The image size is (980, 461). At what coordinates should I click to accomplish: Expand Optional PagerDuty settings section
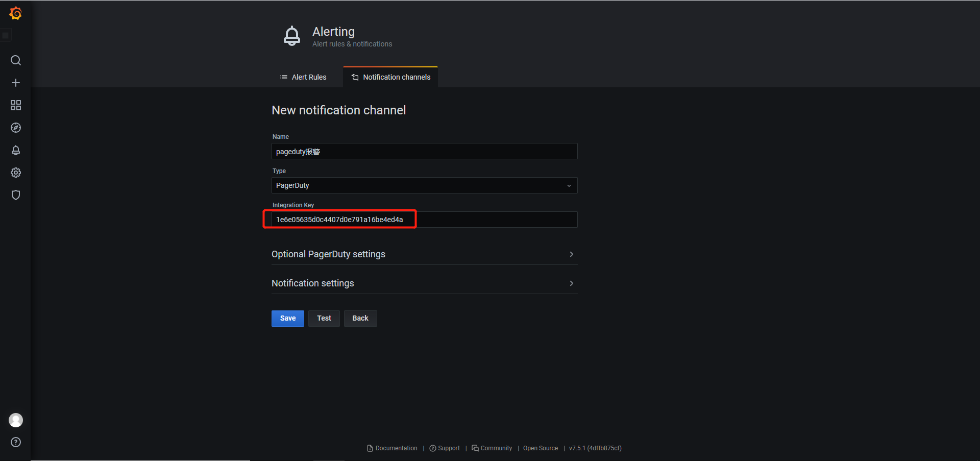425,254
